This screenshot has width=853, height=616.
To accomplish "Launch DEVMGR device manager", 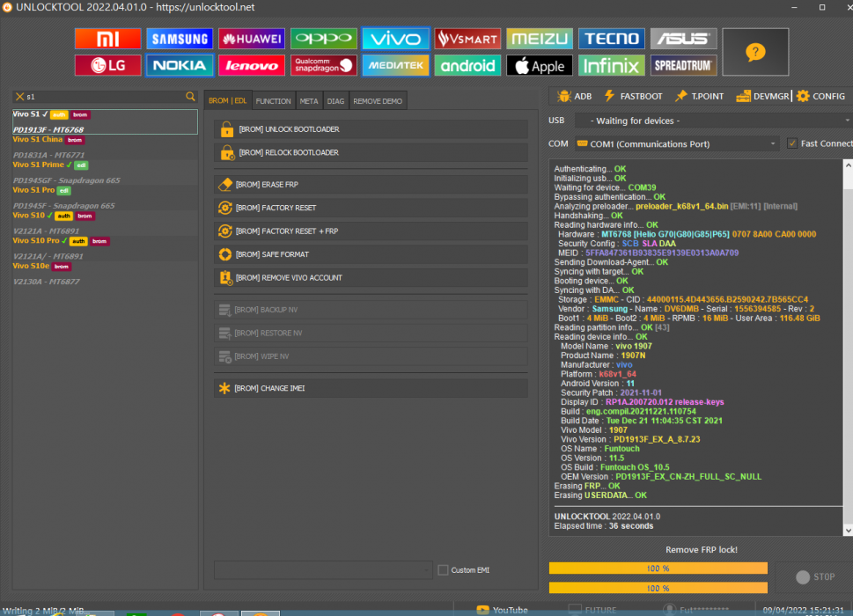I will pos(762,96).
